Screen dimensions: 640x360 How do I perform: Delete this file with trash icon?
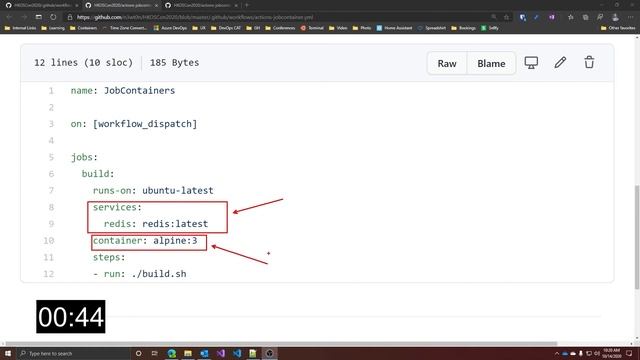click(x=589, y=62)
